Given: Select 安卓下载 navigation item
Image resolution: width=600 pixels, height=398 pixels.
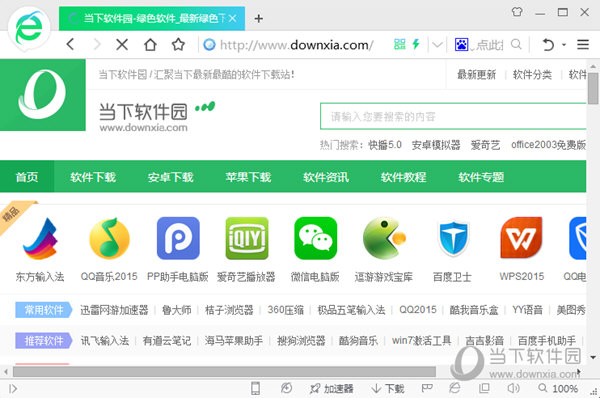Looking at the screenshot, I should pos(171,177).
